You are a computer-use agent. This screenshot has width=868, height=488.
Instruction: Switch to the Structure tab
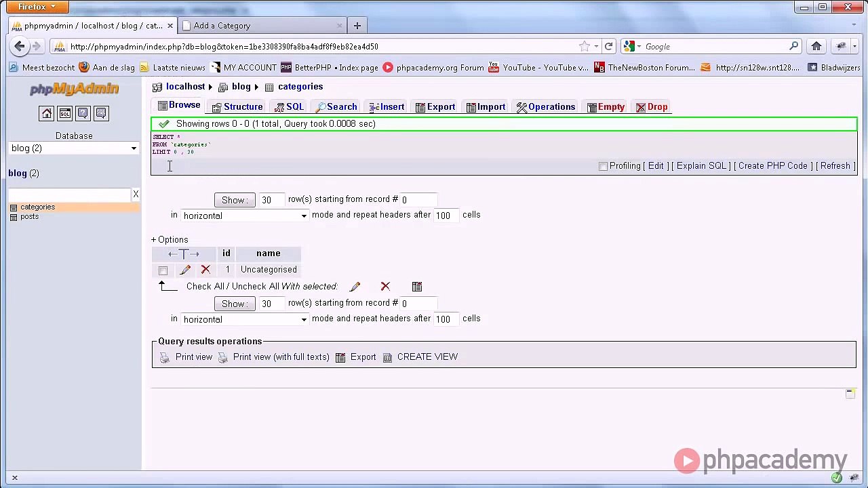click(x=237, y=107)
